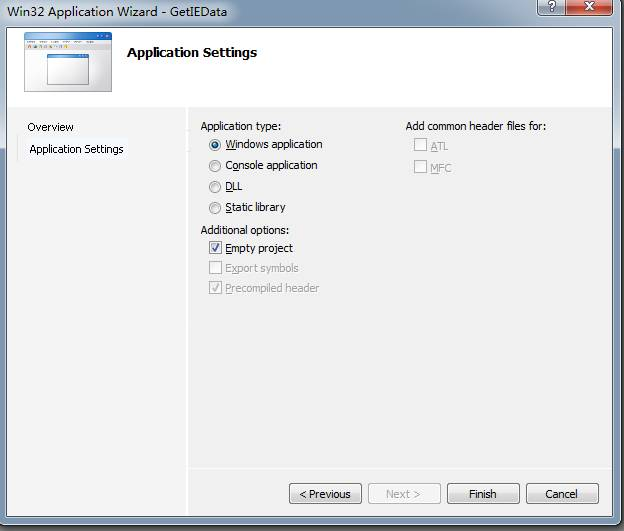Select the DLL application type
Image resolution: width=624 pixels, height=531 pixels.
pyautogui.click(x=215, y=187)
